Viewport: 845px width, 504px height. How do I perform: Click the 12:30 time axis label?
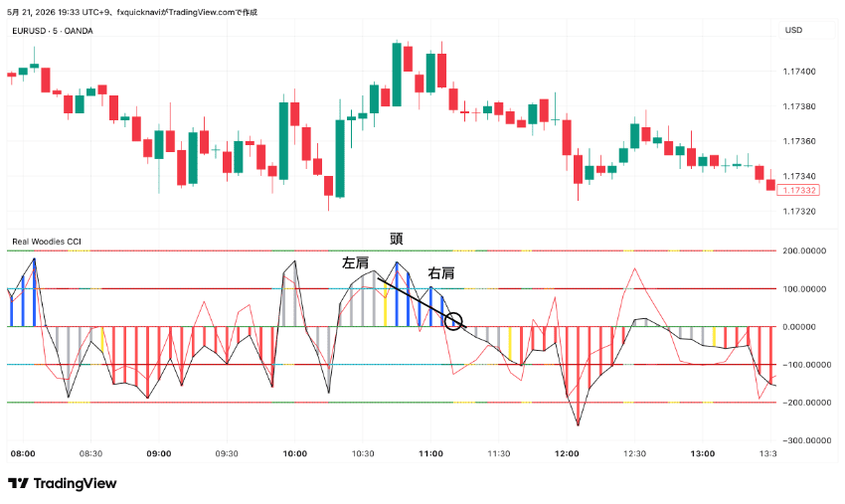click(634, 454)
